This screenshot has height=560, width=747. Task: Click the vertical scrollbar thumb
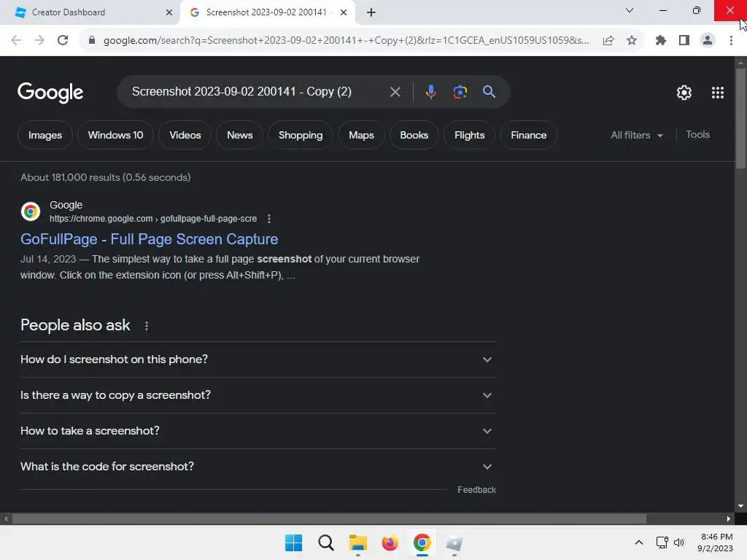coord(740,118)
